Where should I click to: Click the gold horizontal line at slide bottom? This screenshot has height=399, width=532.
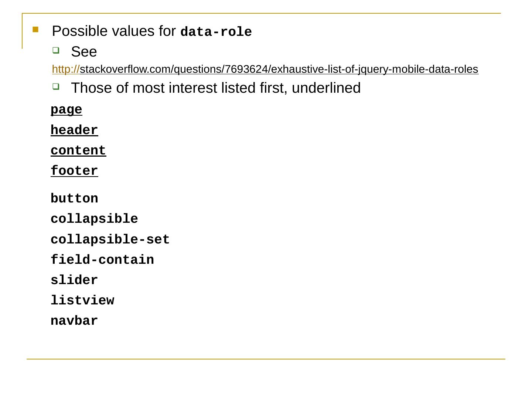point(266,359)
